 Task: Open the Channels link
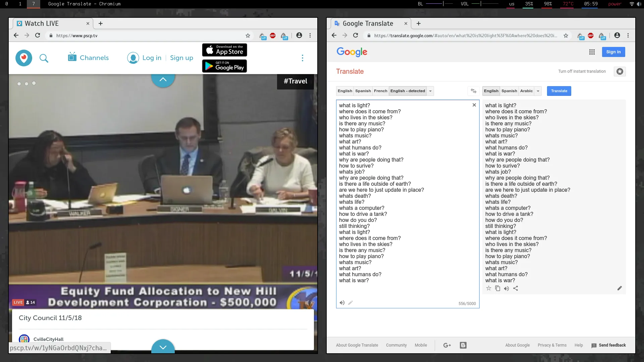coord(89,58)
